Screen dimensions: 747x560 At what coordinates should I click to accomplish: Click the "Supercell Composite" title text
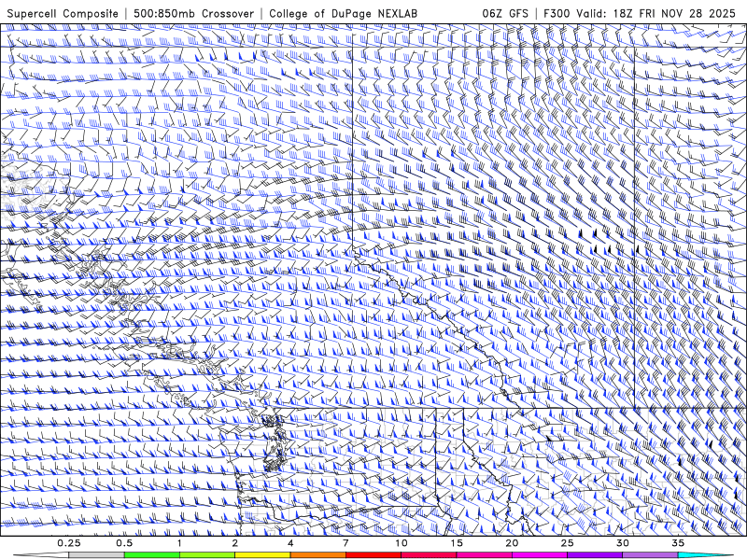pyautogui.click(x=63, y=13)
